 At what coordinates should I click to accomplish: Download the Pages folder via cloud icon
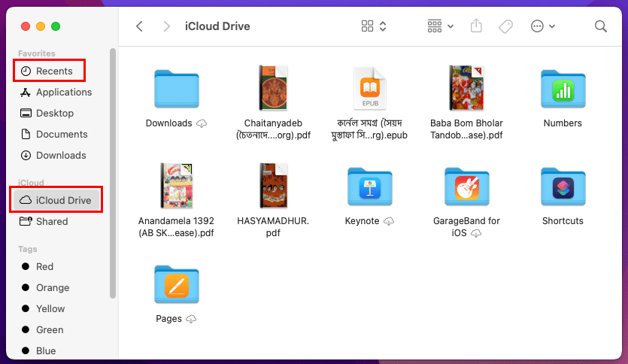coord(191,319)
